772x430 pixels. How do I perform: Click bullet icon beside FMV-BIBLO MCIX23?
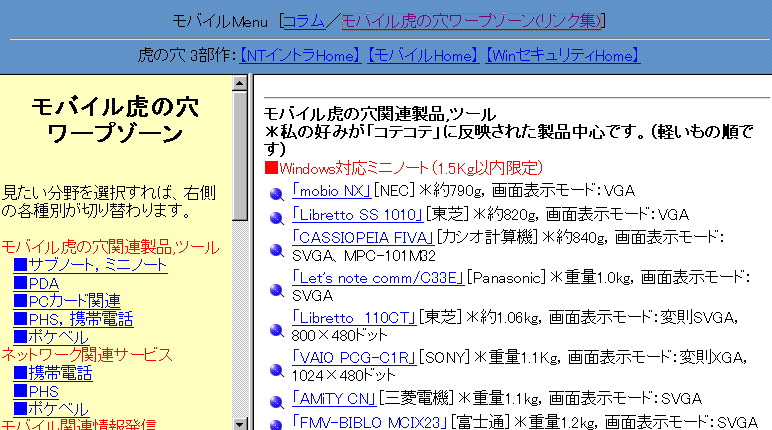[x=277, y=425]
